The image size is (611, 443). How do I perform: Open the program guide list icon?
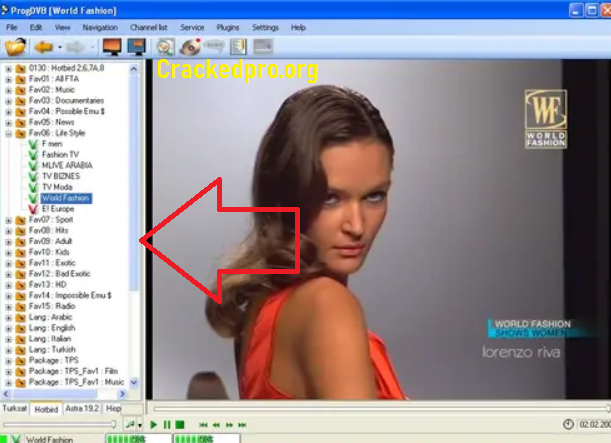pyautogui.click(x=238, y=47)
